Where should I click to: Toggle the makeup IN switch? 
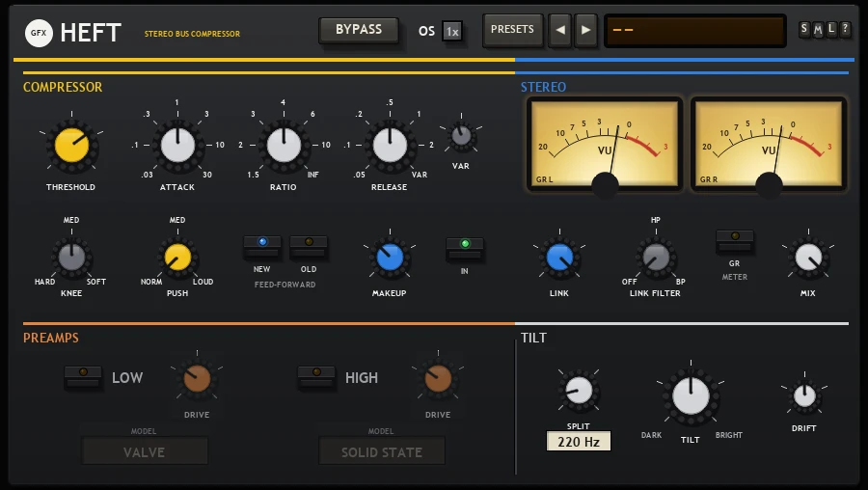[465, 249]
